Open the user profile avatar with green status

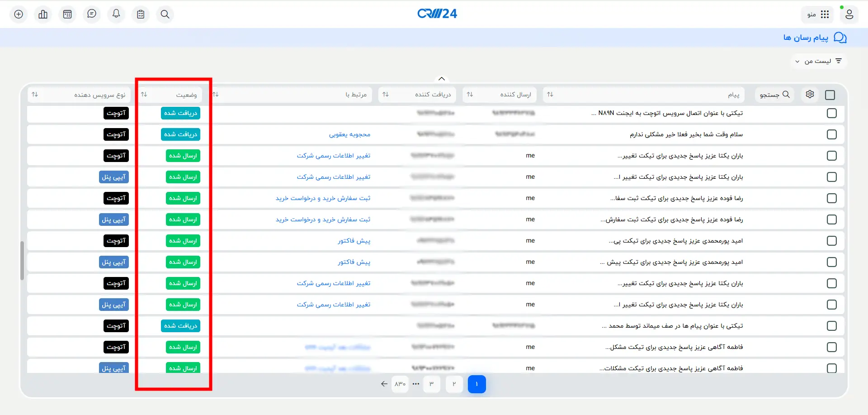849,14
